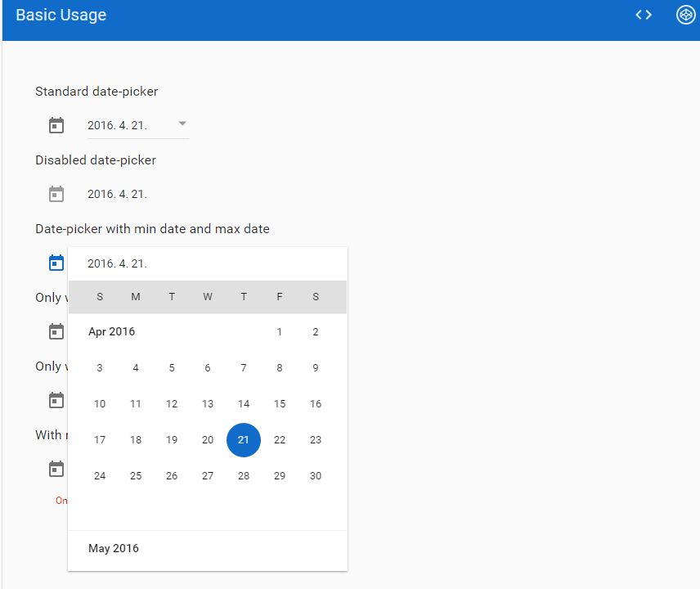Select the highlighted date 21 in calendar
The width and height of the screenshot is (700, 589).
click(x=244, y=440)
